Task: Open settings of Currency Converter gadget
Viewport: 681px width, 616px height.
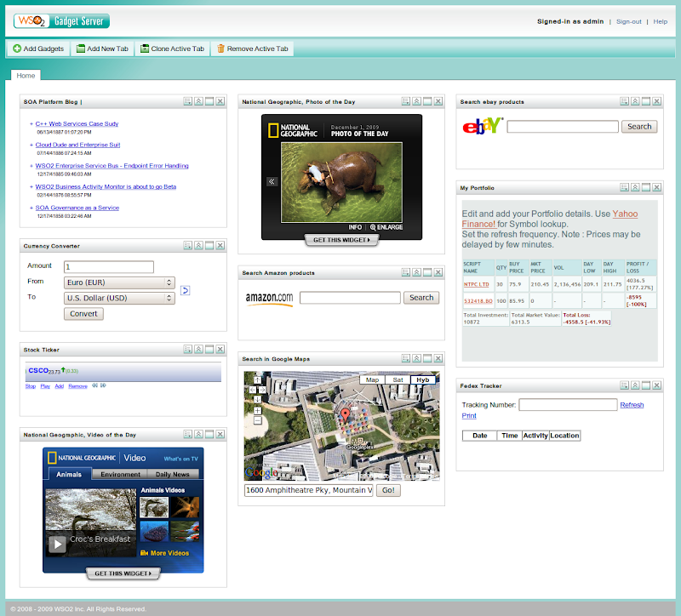Action: pyautogui.click(x=187, y=245)
